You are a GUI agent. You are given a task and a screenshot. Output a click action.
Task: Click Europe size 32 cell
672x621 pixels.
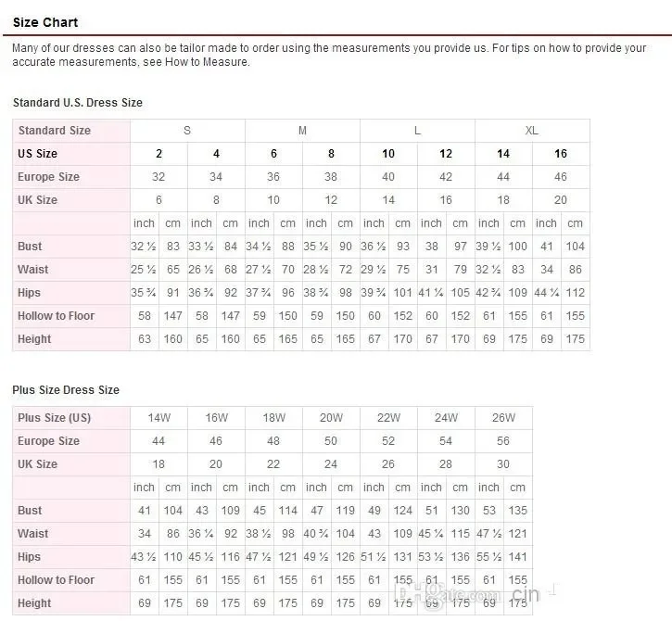(x=158, y=177)
